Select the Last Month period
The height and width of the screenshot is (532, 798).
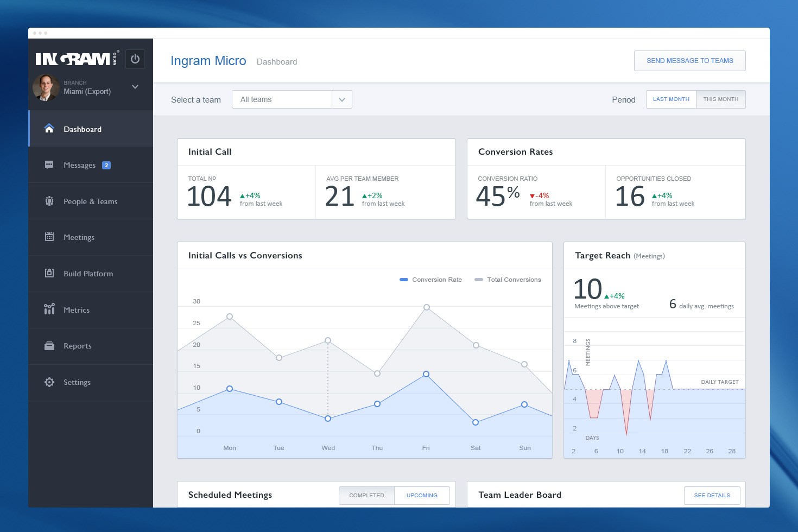pyautogui.click(x=671, y=99)
